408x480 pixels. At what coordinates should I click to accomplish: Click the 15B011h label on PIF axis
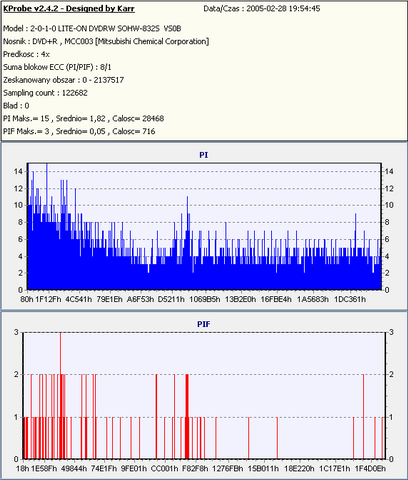coord(263,469)
